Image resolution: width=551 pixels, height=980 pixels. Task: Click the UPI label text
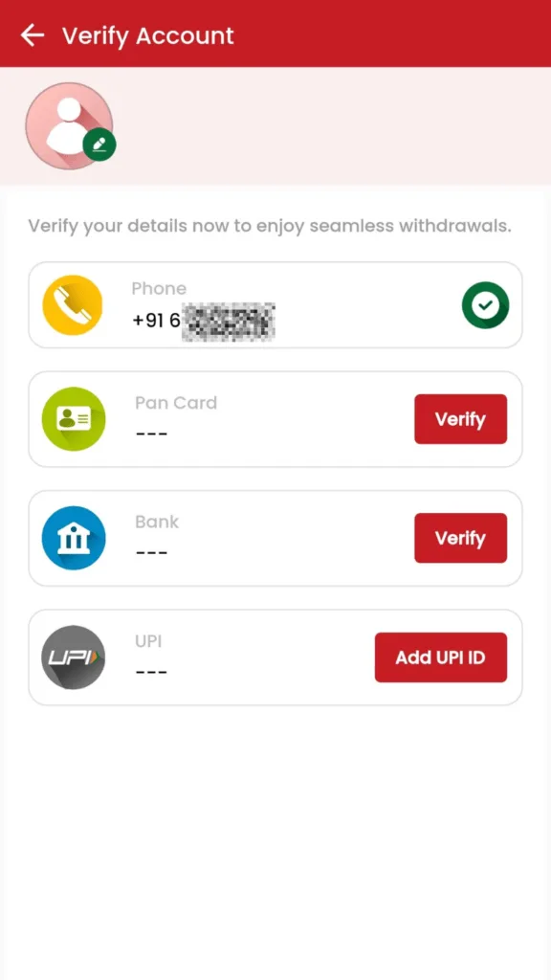[148, 641]
